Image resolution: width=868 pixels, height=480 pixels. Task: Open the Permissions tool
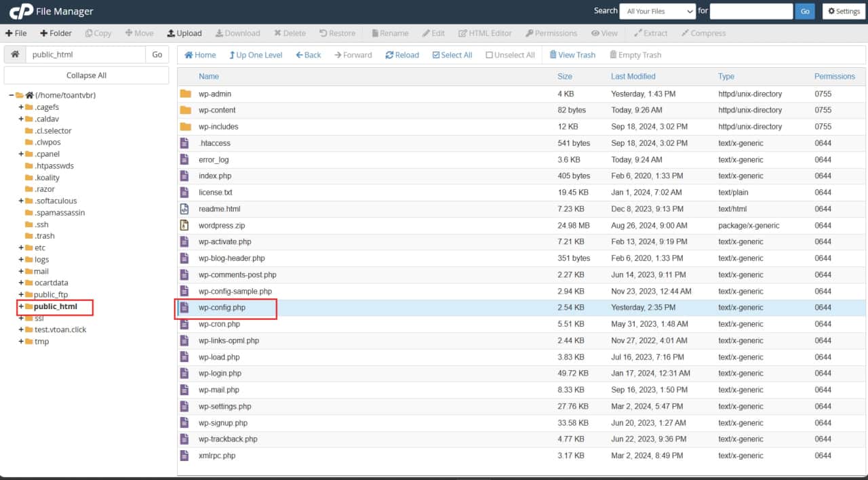(x=551, y=33)
